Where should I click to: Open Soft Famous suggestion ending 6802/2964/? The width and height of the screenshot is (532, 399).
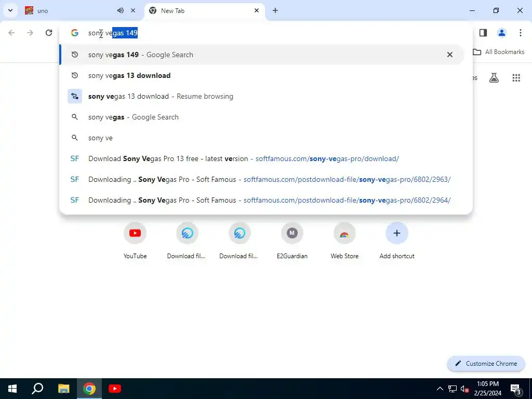point(262,200)
